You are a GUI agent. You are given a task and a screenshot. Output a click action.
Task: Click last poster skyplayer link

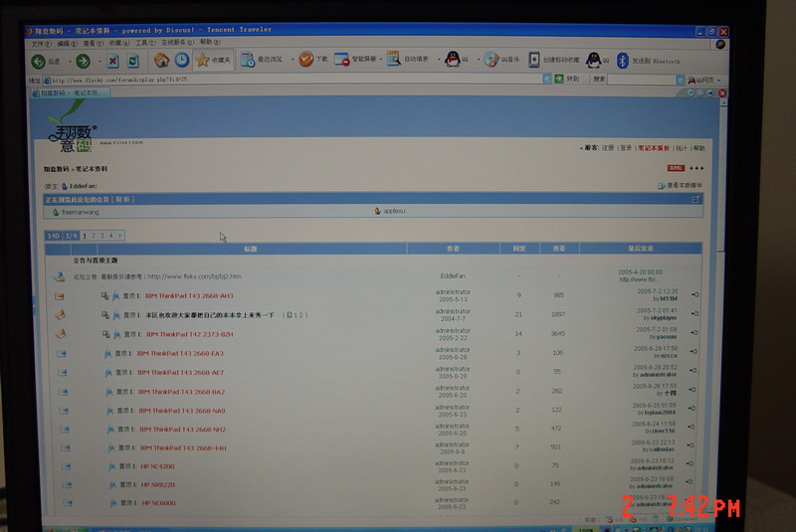coord(664,317)
